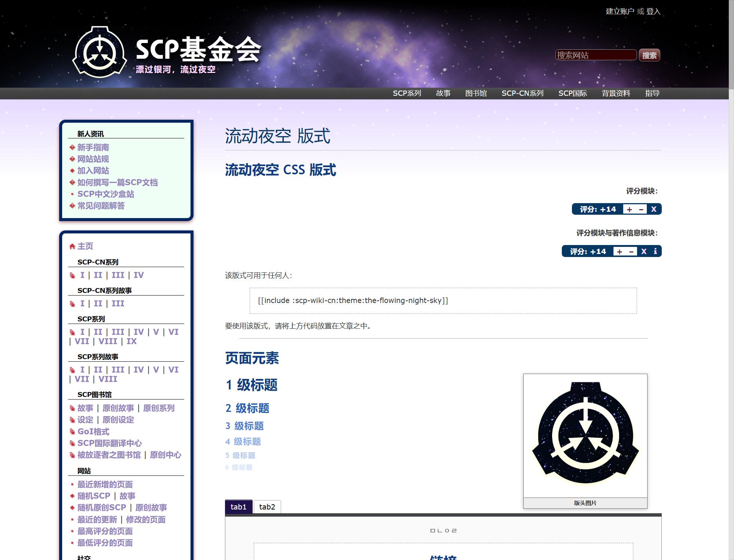Open SCP系列 top navigation menu
Image resolution: width=734 pixels, height=560 pixels.
click(x=407, y=93)
